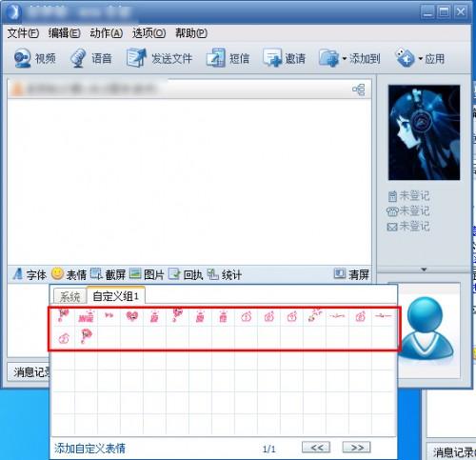Open the 编辑(E) menu
This screenshot has height=460, width=476.
(x=64, y=33)
